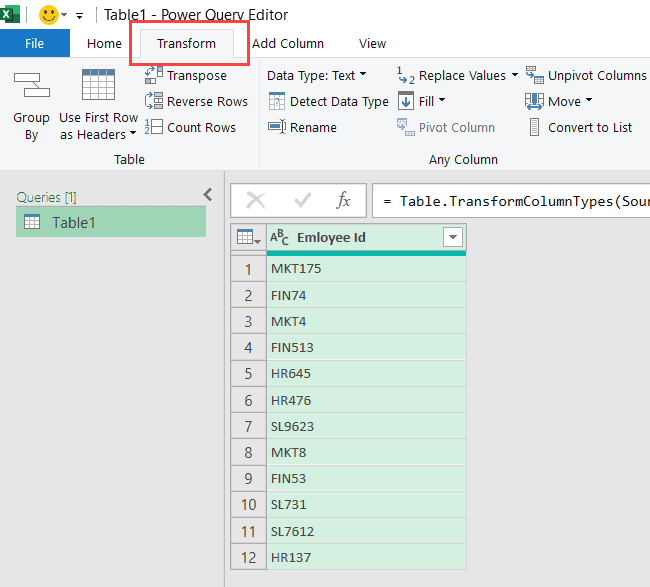Image resolution: width=650 pixels, height=587 pixels.
Task: Open the Customize Quick Access Toolbar arrow
Action: [x=79, y=16]
